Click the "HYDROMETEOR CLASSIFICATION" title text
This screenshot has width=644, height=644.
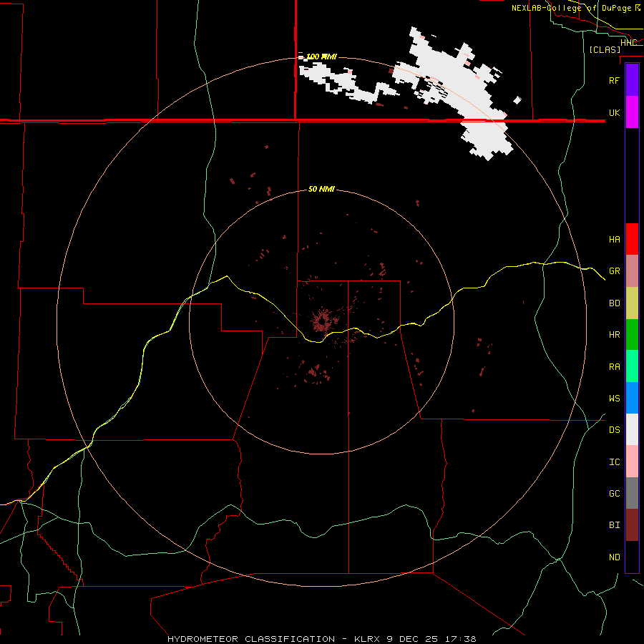(x=251, y=639)
